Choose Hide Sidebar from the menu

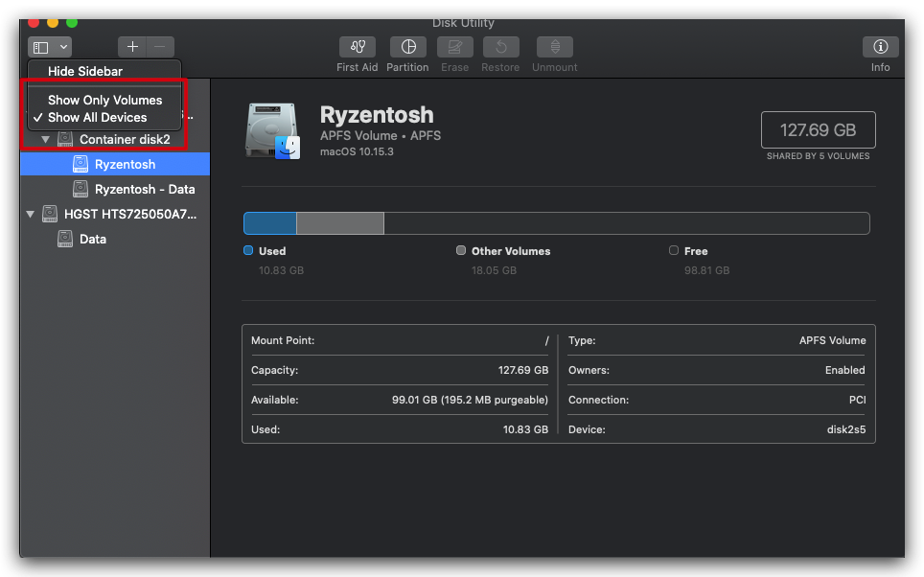pos(85,71)
